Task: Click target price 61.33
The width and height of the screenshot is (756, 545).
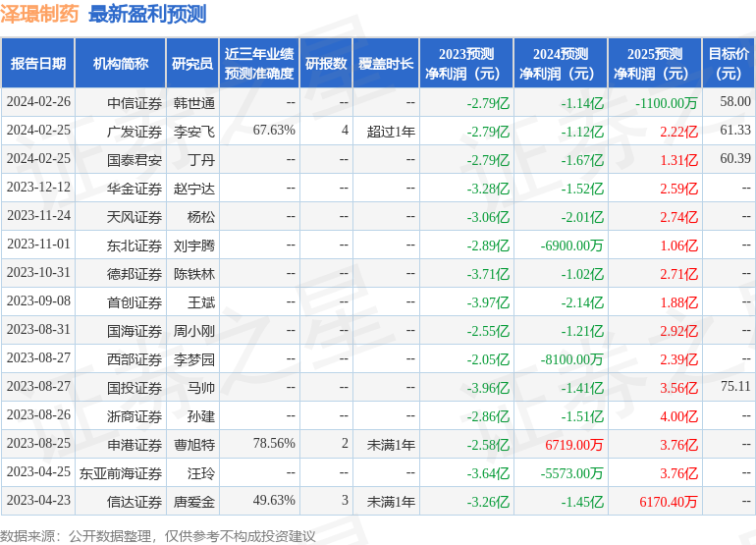Action: (735, 130)
